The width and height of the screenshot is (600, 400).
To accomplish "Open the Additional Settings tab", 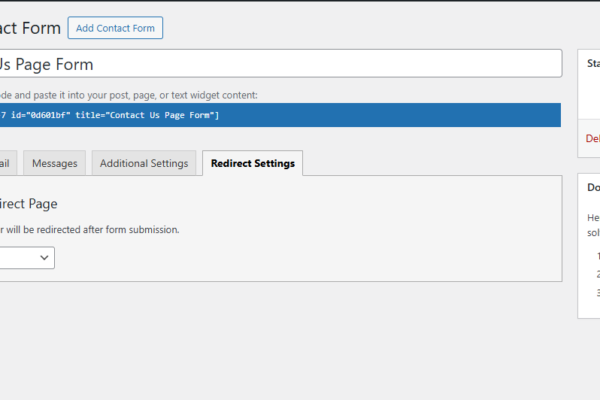I will 143,163.
